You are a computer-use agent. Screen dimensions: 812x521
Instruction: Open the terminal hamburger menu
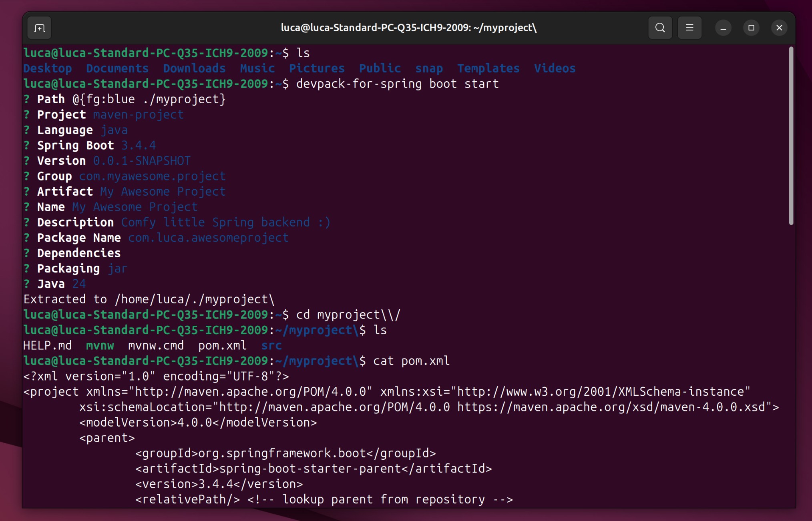[x=689, y=28]
